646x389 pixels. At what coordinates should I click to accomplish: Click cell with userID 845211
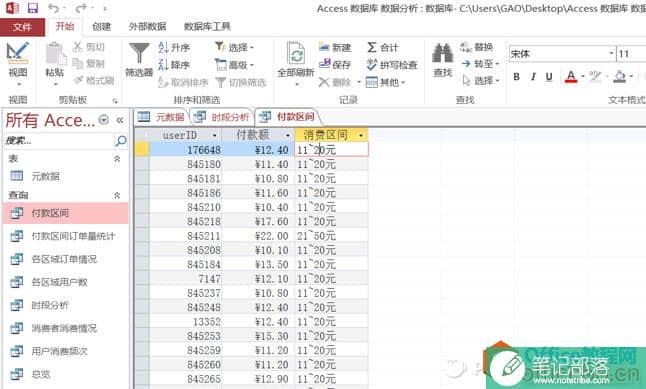pos(185,236)
